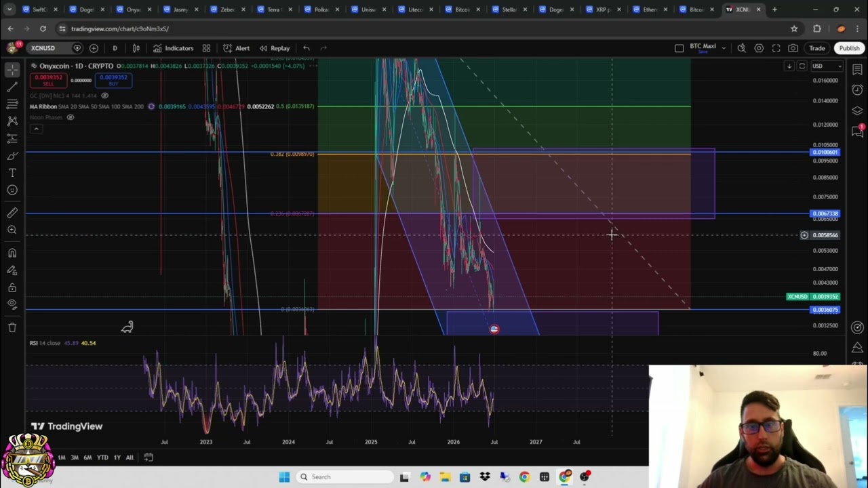Click the quick search icon
This screenshot has width=868, height=488.
pyautogui.click(x=742, y=48)
